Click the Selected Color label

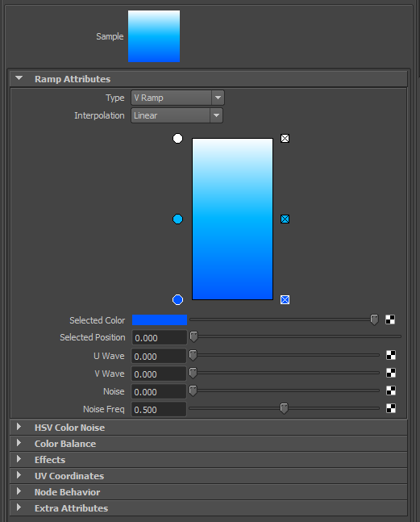(x=97, y=320)
